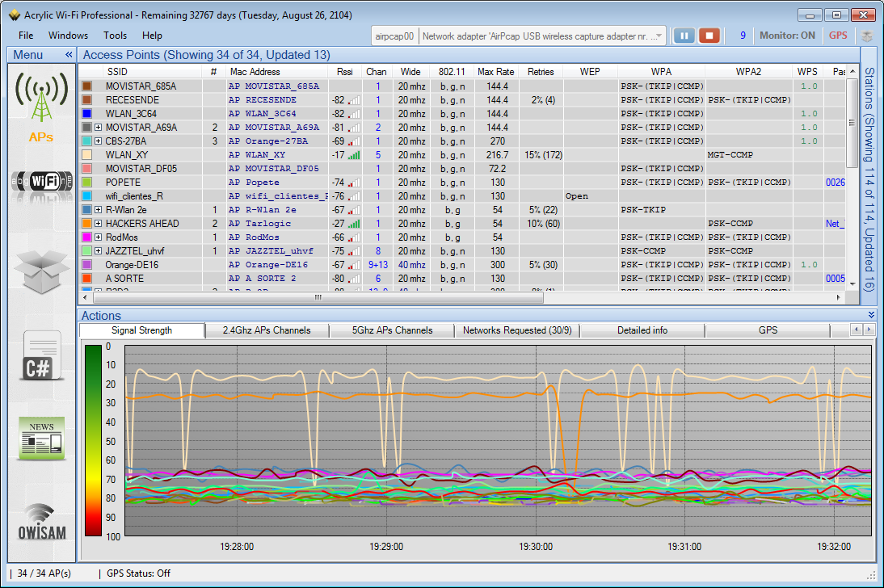Select the A SORTE SSID row

124,279
